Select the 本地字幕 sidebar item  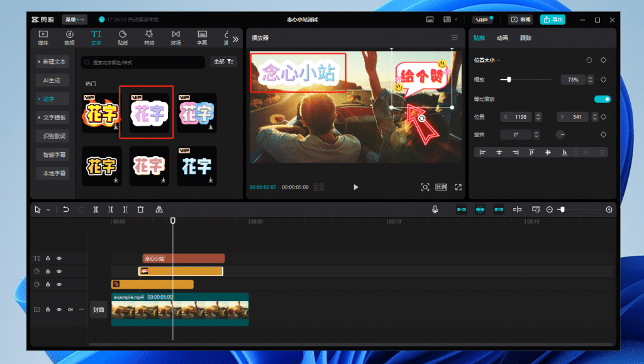(53, 173)
